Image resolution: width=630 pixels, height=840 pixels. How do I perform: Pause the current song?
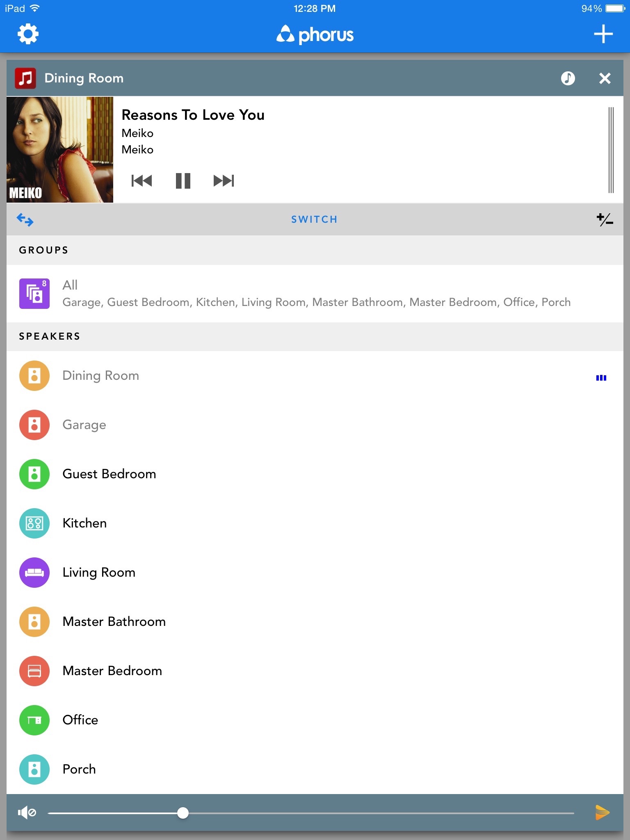183,181
